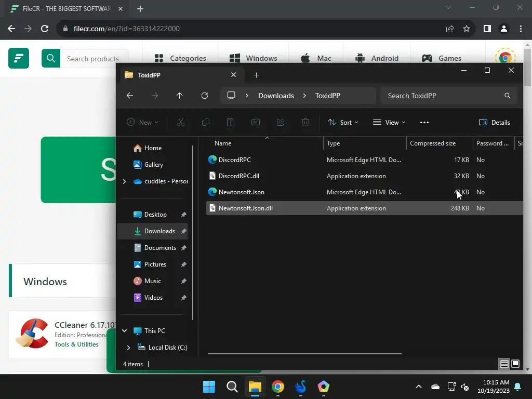Switch to large thumbnails view icon in status bar
Screen dimensions: 532x399
[515, 364]
